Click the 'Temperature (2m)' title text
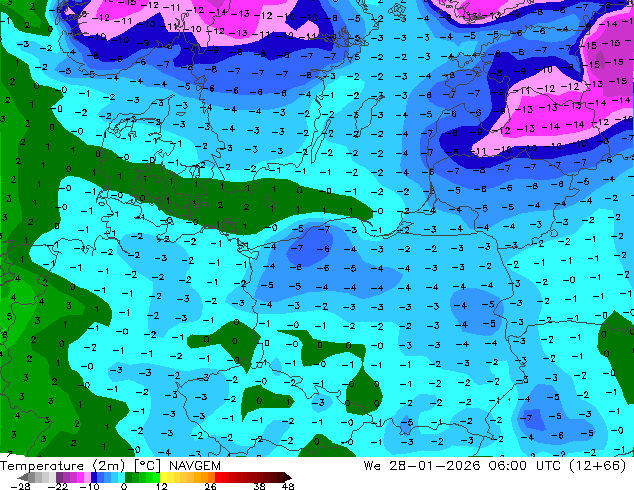634x490 pixels. [62, 466]
